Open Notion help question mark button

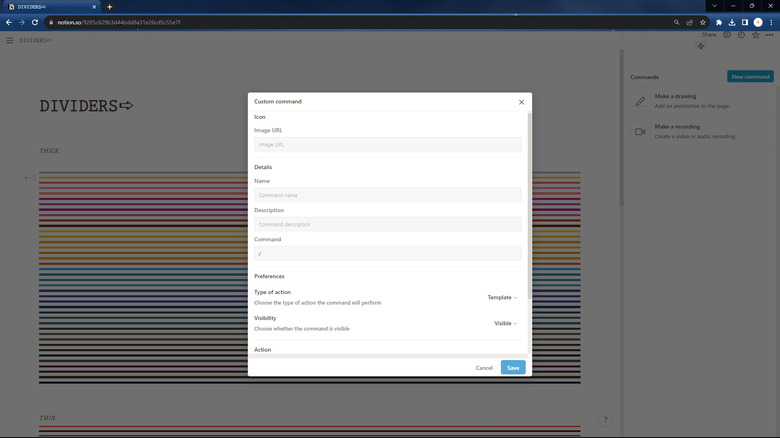pos(605,420)
